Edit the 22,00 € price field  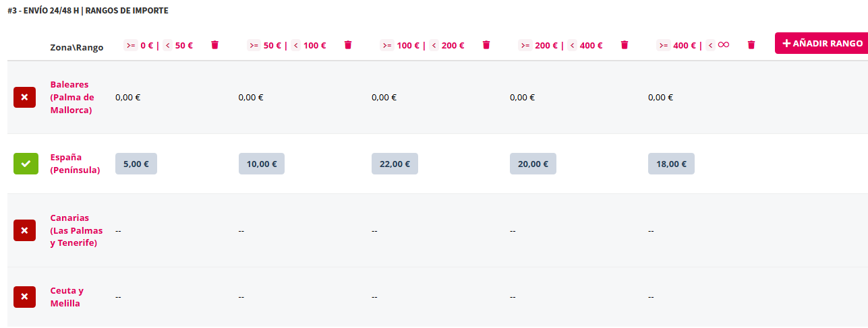coord(395,164)
